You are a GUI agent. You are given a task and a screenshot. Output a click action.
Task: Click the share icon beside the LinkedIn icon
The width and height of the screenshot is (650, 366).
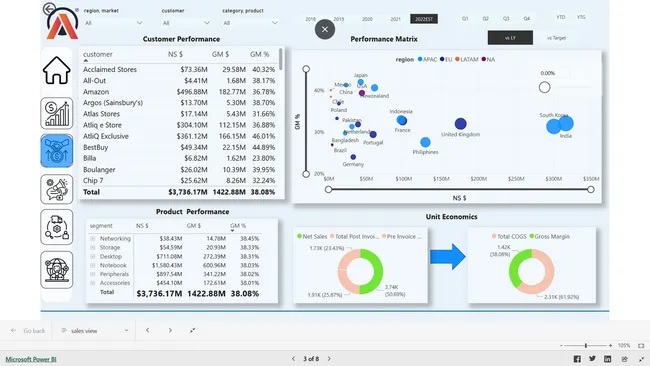coord(625,359)
